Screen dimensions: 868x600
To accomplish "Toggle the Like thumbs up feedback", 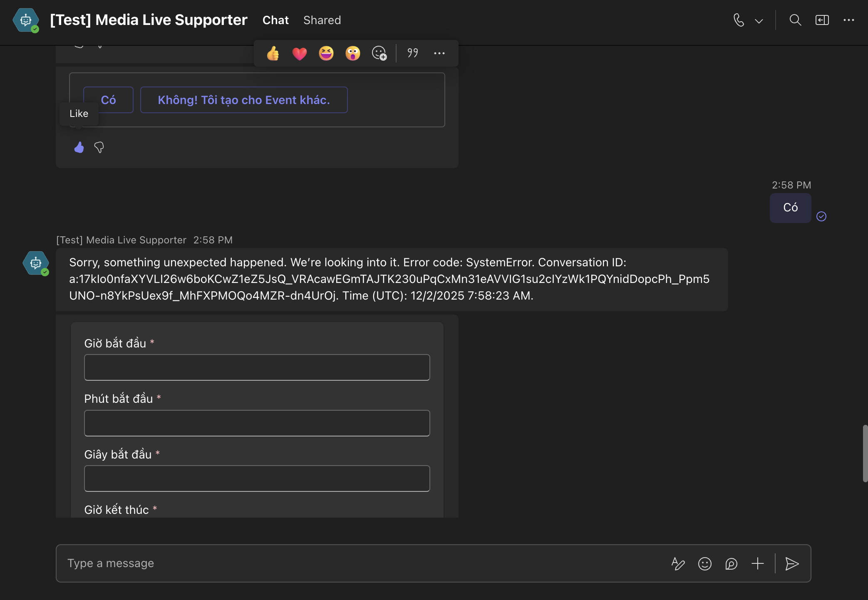I will 79,147.
